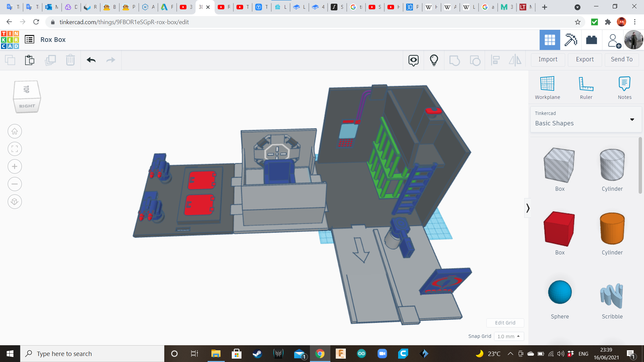644x362 pixels.
Task: Click Fit all in view icon
Action: click(15, 149)
